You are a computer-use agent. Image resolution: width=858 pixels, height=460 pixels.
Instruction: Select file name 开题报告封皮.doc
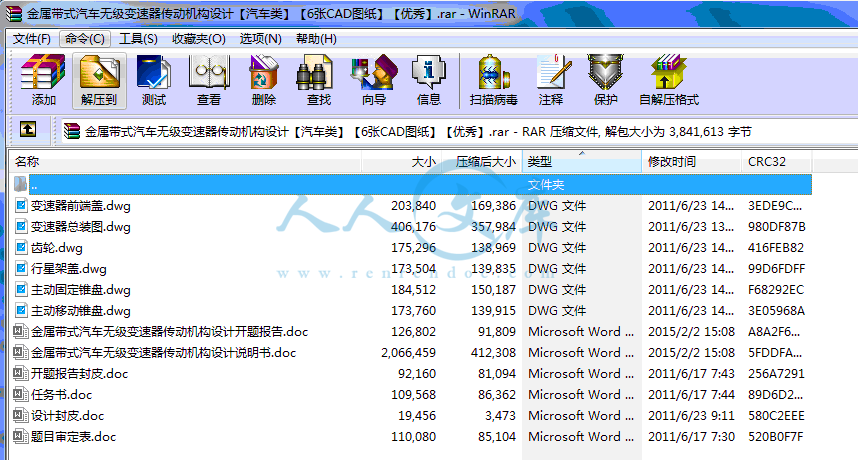79,374
